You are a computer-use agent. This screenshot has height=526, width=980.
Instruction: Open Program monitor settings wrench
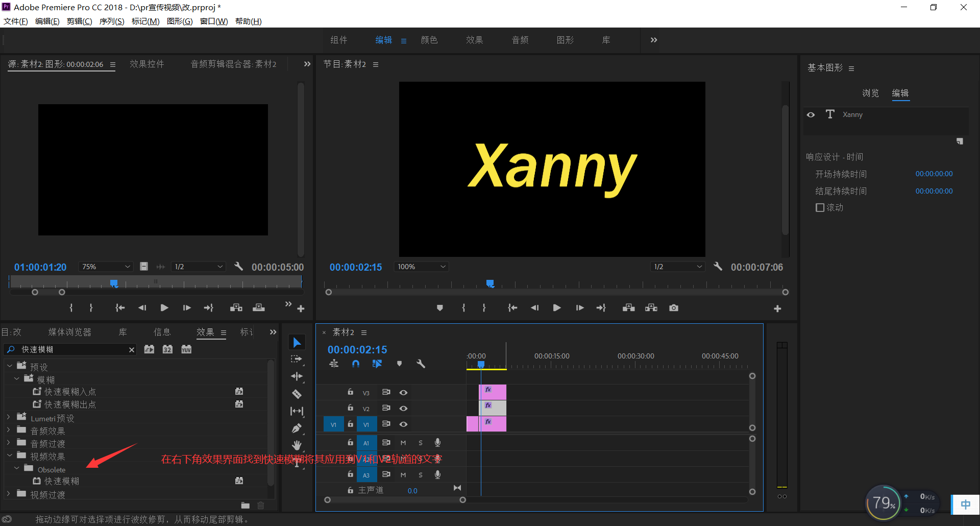click(718, 266)
